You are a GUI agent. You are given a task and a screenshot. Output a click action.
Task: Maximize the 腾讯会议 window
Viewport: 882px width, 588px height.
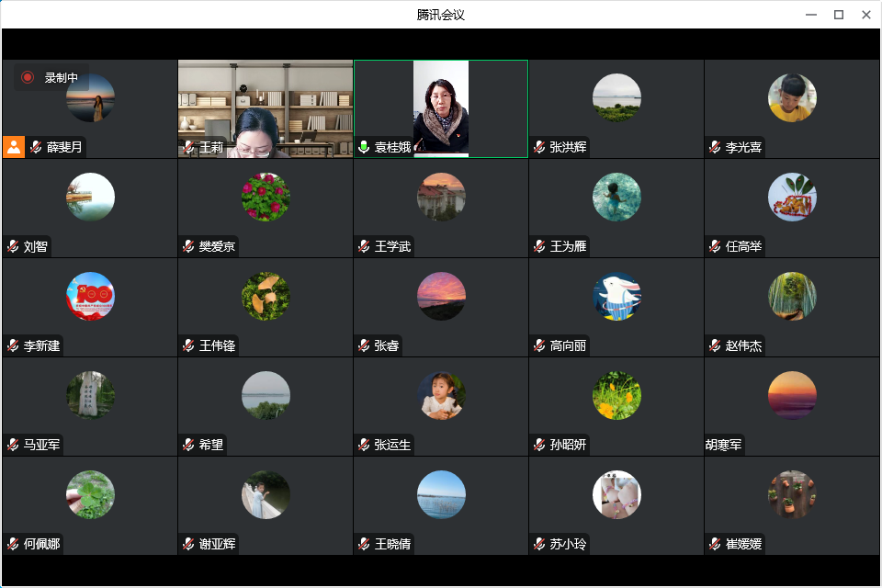pyautogui.click(x=839, y=15)
